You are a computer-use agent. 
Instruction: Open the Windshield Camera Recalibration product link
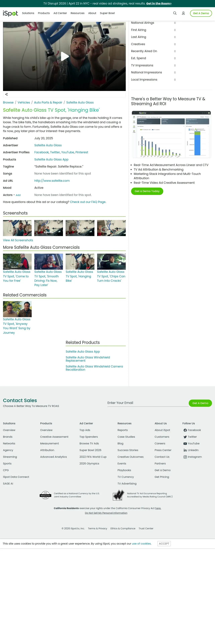94,368
